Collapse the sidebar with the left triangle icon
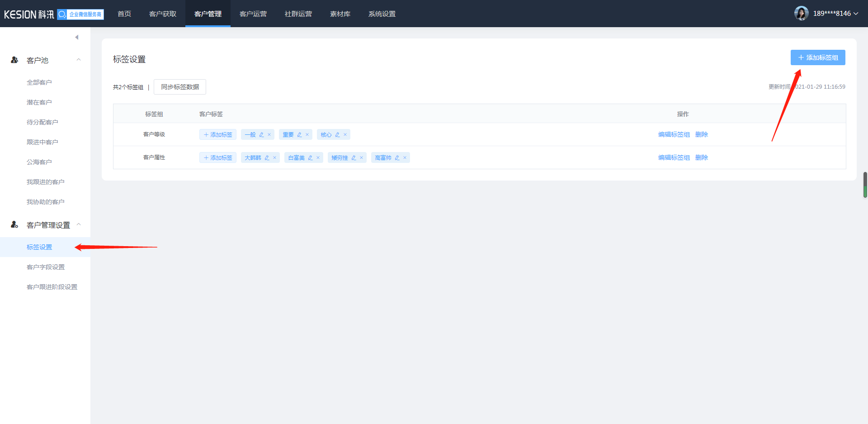Screen dimensions: 868x424 point(77,37)
